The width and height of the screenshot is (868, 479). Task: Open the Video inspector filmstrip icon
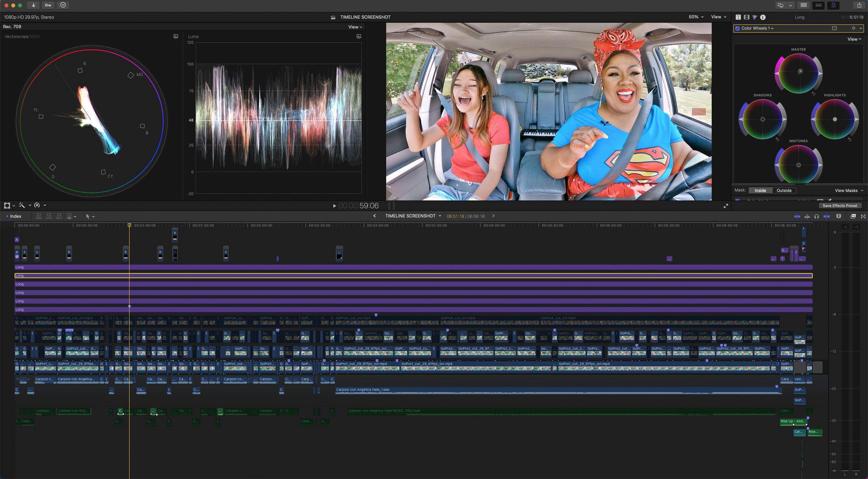(x=746, y=17)
